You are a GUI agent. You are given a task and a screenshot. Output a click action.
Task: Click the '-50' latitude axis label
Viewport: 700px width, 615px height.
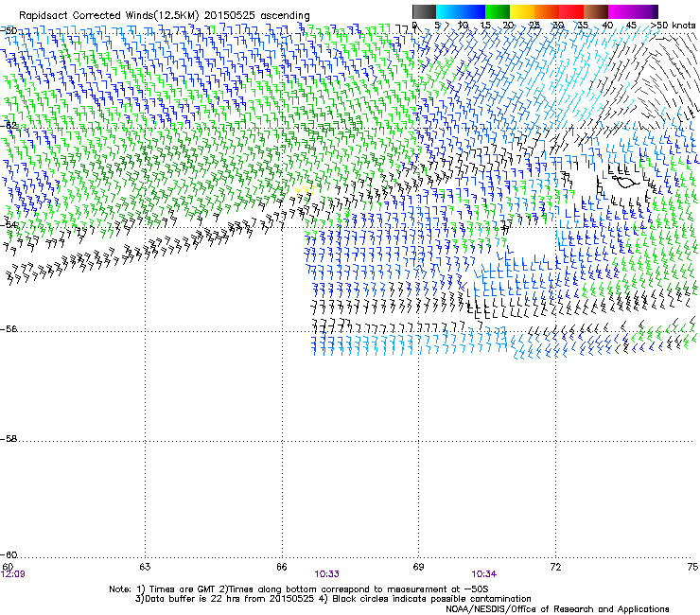[9, 31]
